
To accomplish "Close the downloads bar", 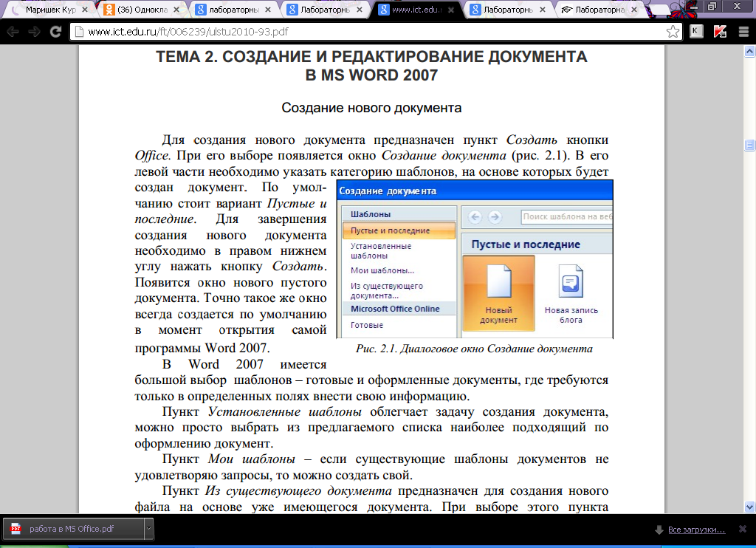I will coord(743,530).
